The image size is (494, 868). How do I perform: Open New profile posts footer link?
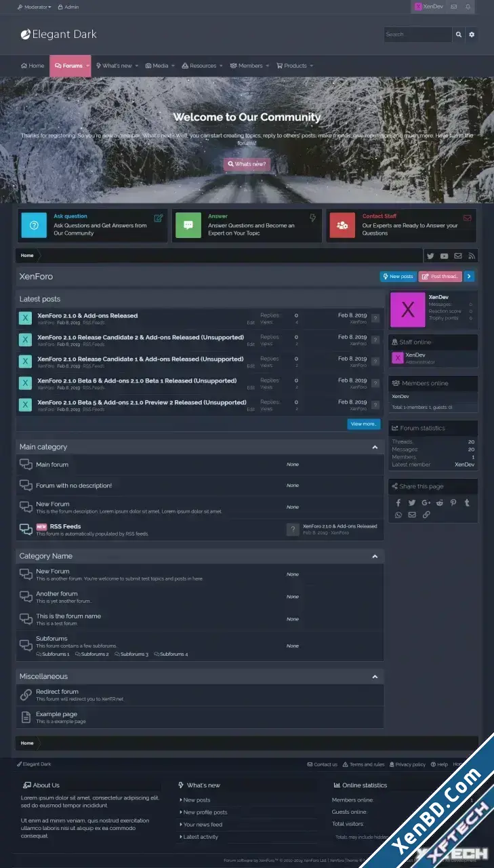click(205, 812)
